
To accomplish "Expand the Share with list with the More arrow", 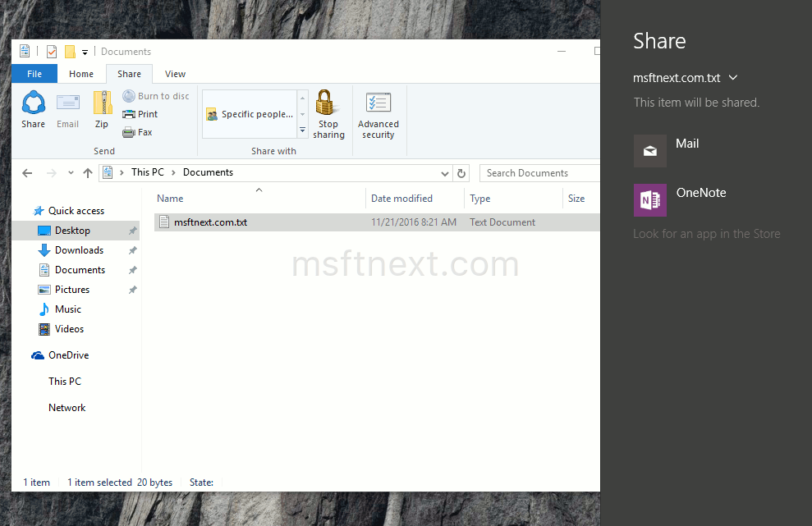I will tap(302, 130).
